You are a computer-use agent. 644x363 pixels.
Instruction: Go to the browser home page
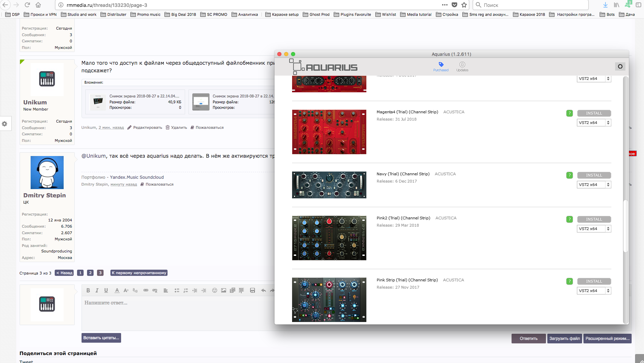[38, 5]
